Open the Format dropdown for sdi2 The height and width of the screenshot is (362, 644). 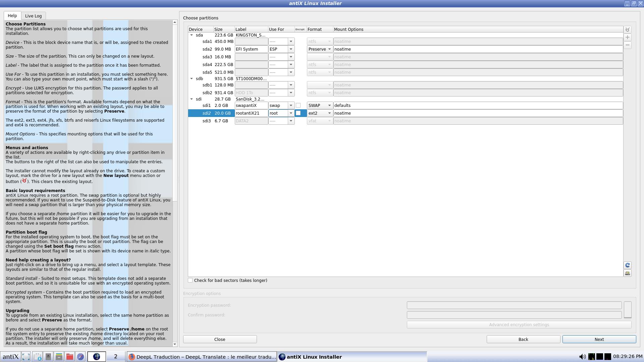pos(320,113)
